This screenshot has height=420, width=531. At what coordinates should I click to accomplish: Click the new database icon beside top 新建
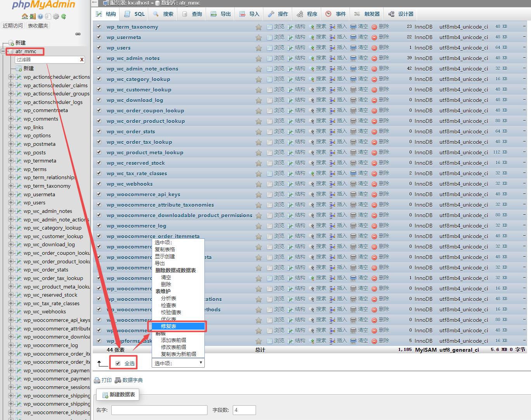(11, 43)
